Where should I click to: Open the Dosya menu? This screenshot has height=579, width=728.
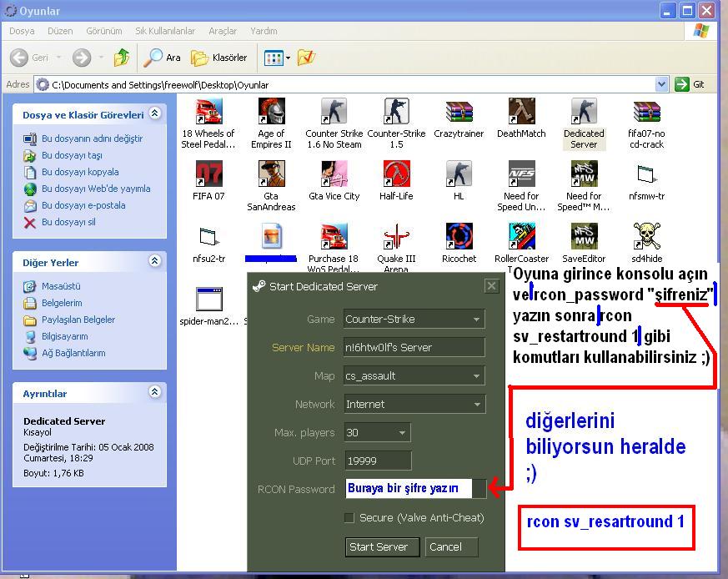pos(22,31)
